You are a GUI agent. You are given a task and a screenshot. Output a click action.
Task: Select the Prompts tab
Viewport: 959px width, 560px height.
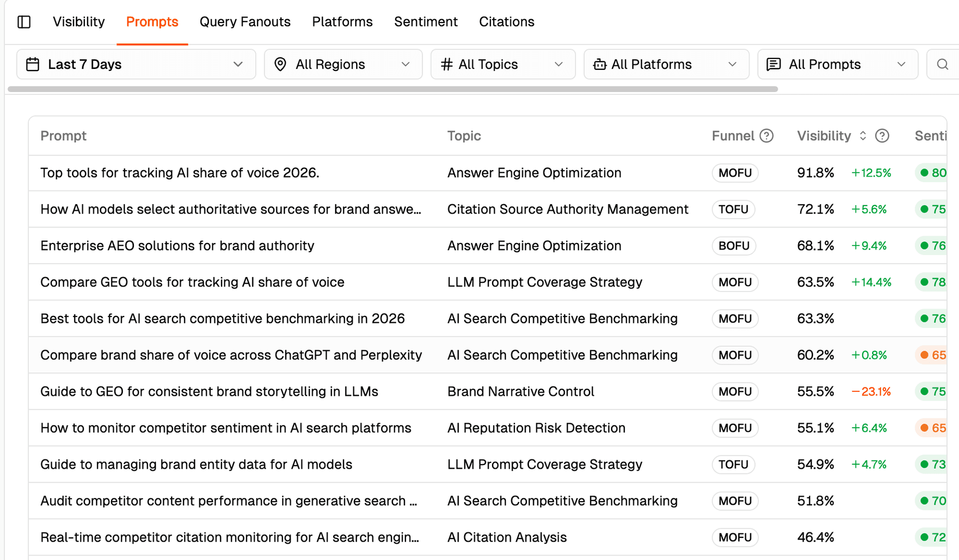point(152,22)
